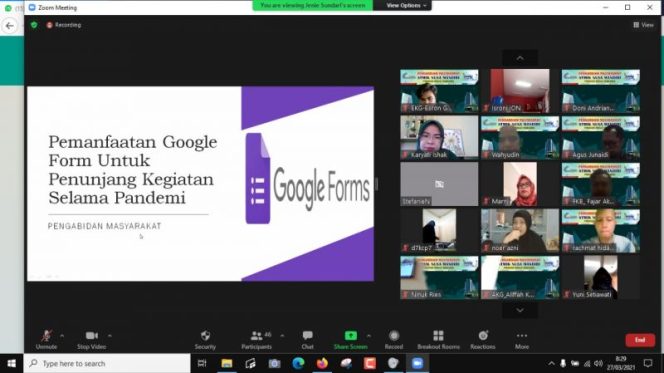This screenshot has height=373, width=664.
Task: Expand arrow next to Participants
Action: pyautogui.click(x=282, y=336)
